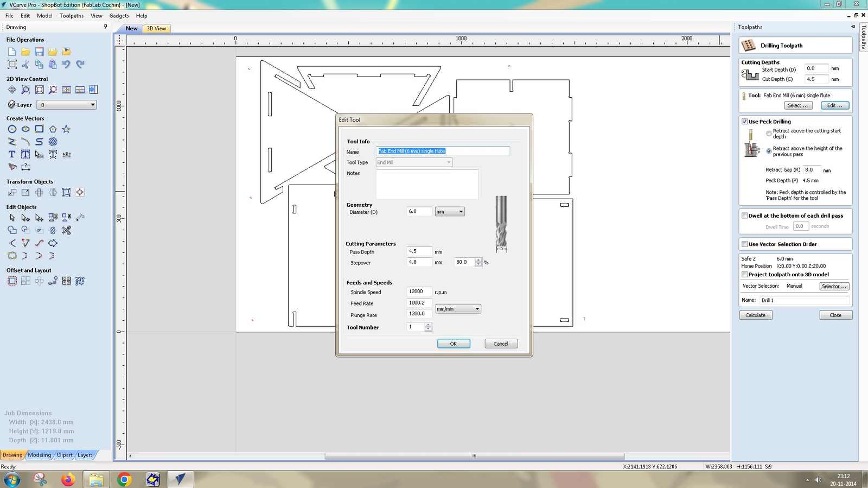Open the Toolpaths menu
Screen dimensions: 868x488
point(72,16)
